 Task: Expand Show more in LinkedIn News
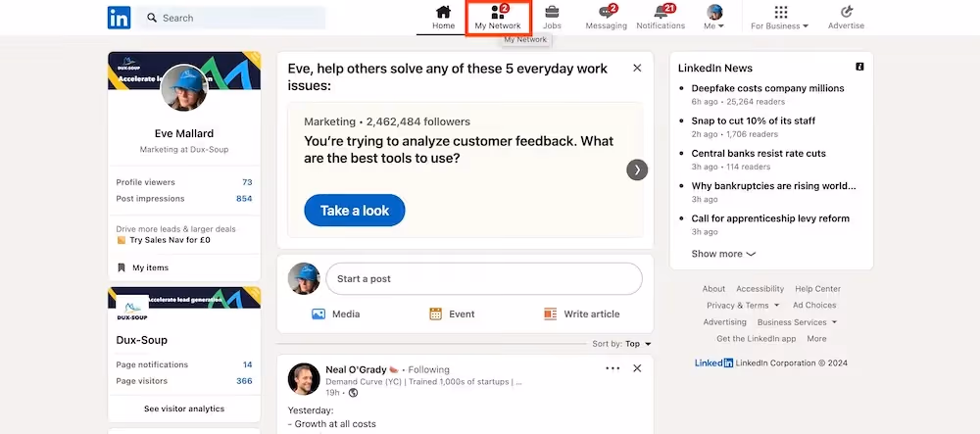723,254
